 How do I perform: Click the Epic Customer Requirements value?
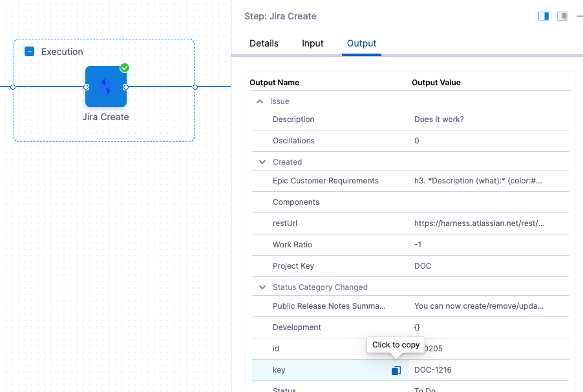click(x=478, y=181)
